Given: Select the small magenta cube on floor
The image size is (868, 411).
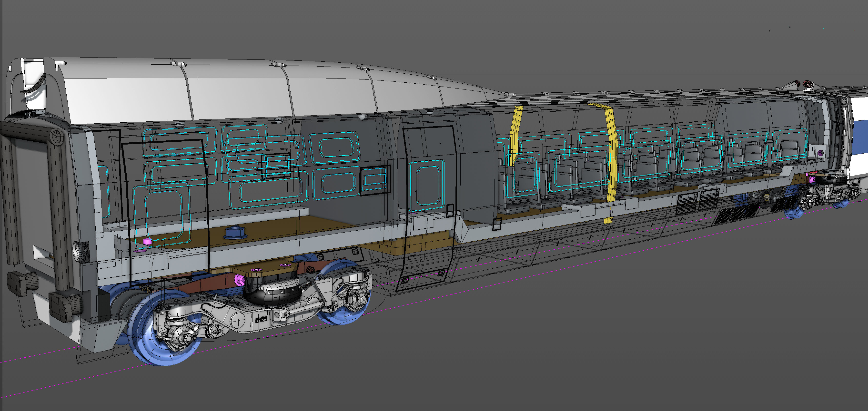Looking at the screenshot, I should pos(147,241).
